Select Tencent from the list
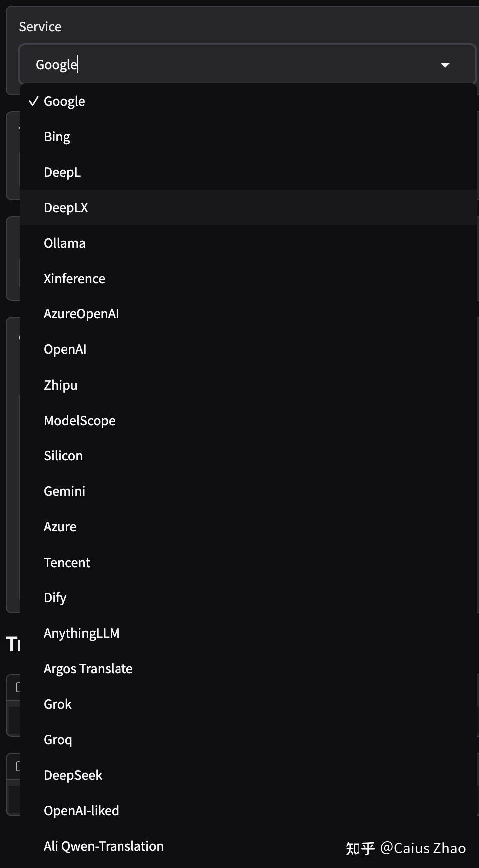479x868 pixels. (67, 563)
